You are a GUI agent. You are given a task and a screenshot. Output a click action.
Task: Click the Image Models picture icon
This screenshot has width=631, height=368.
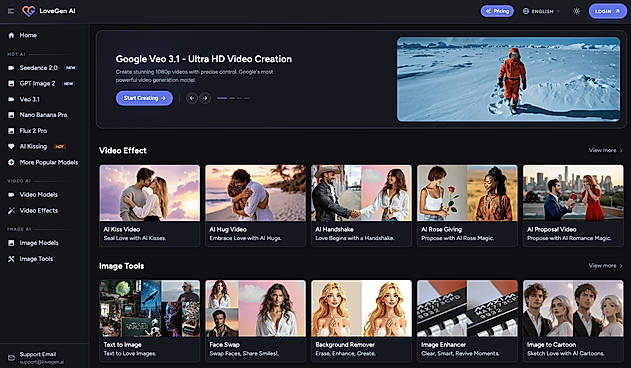pyautogui.click(x=11, y=243)
